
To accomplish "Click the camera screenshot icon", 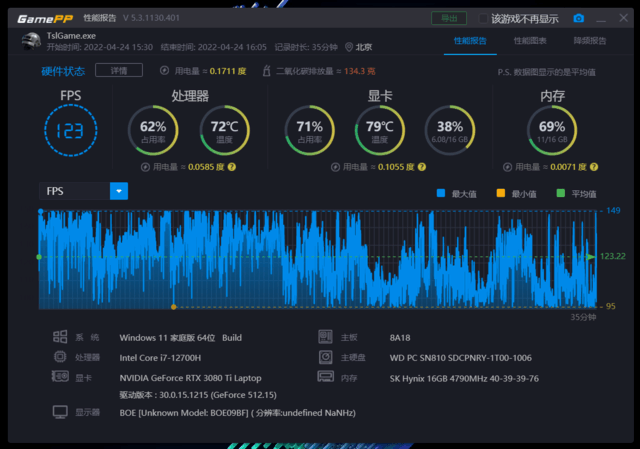I will pyautogui.click(x=578, y=18).
